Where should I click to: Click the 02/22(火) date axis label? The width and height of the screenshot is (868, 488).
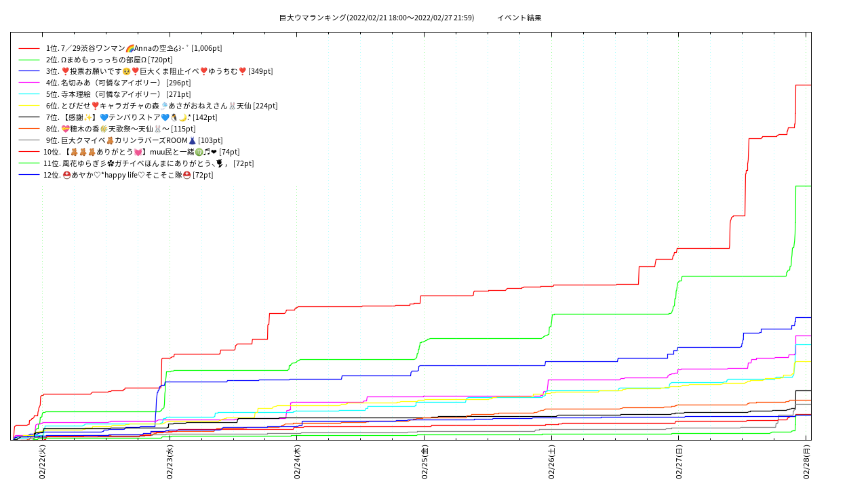coord(42,462)
